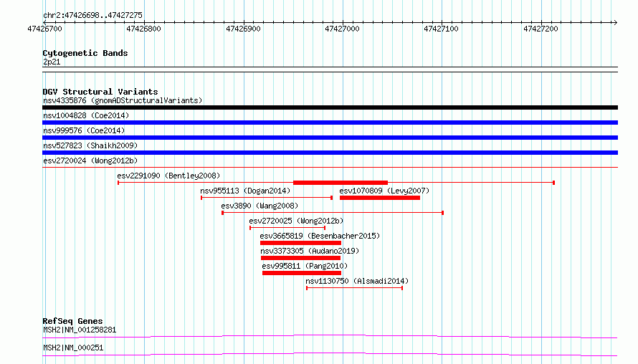This screenshot has height=364, width=638.
Task: Select nsv1004828 (Coe2014) label
Action: coord(86,115)
